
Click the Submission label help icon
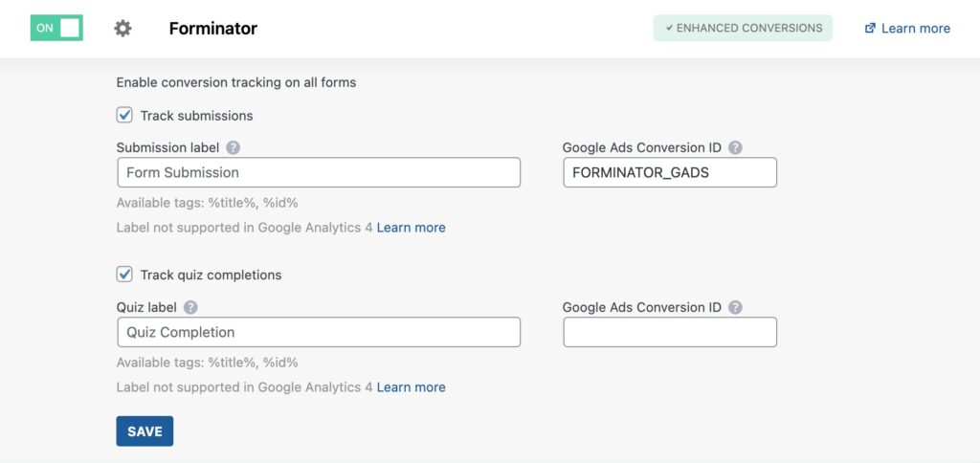point(234,148)
